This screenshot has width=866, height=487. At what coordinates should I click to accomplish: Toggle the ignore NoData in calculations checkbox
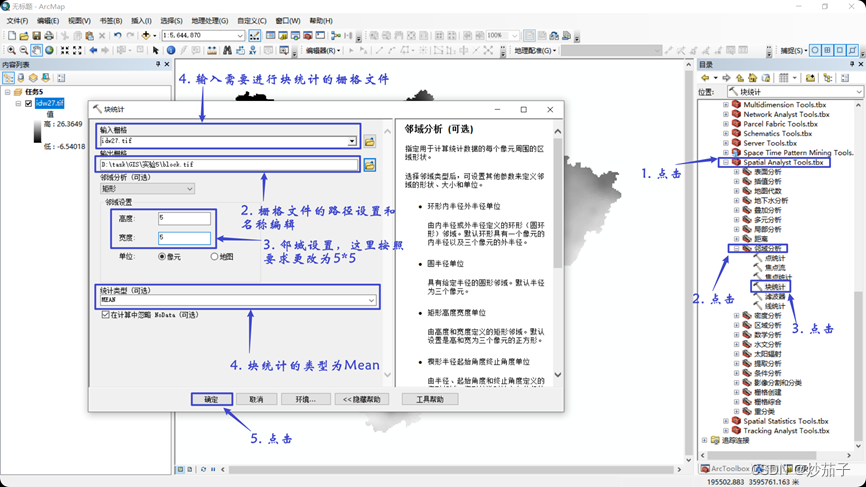(x=105, y=315)
